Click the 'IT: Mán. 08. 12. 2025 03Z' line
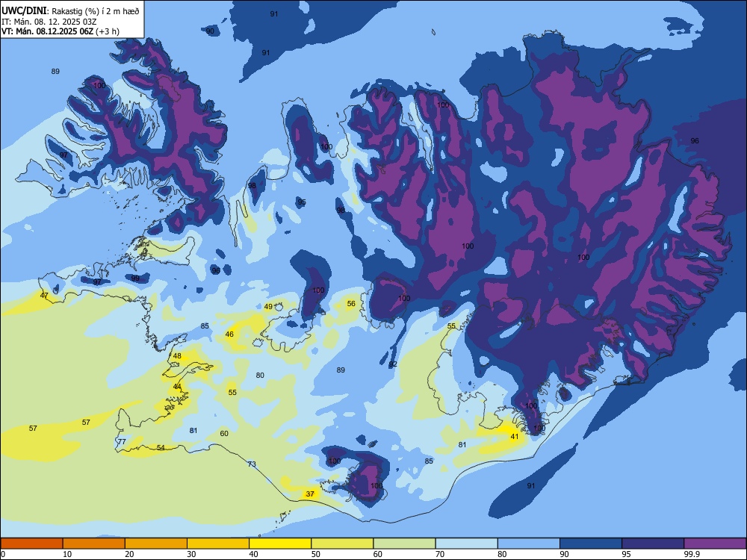Image resolution: width=747 pixels, height=560 pixels. point(49,22)
